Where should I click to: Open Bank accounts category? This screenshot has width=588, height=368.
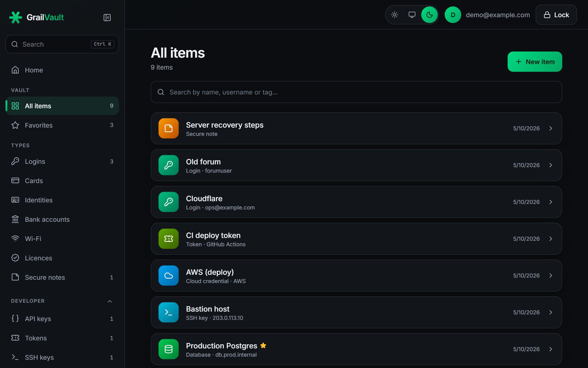[x=62, y=219]
